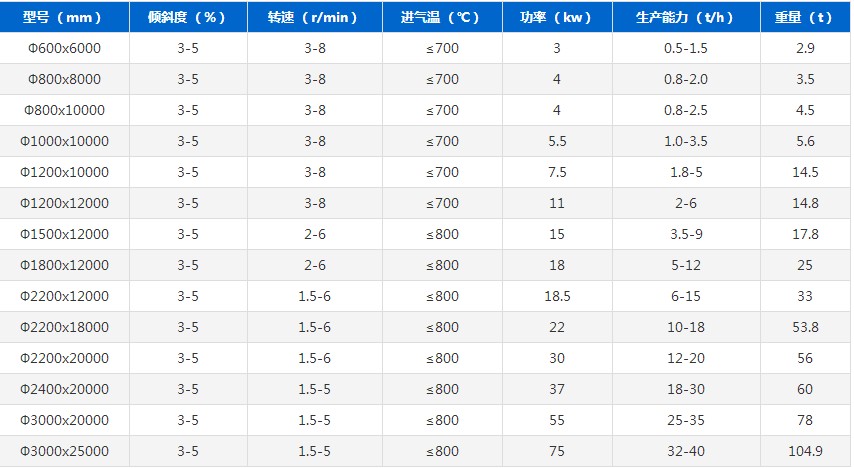Click the Φ800x10000 model cell
This screenshot has height=468, width=854.
64,110
